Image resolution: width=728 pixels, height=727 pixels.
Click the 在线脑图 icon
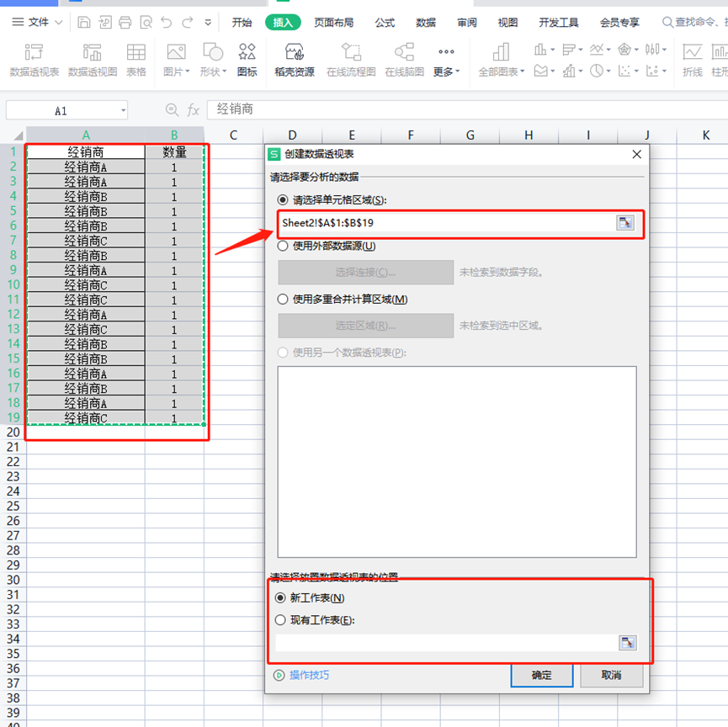coord(404,60)
